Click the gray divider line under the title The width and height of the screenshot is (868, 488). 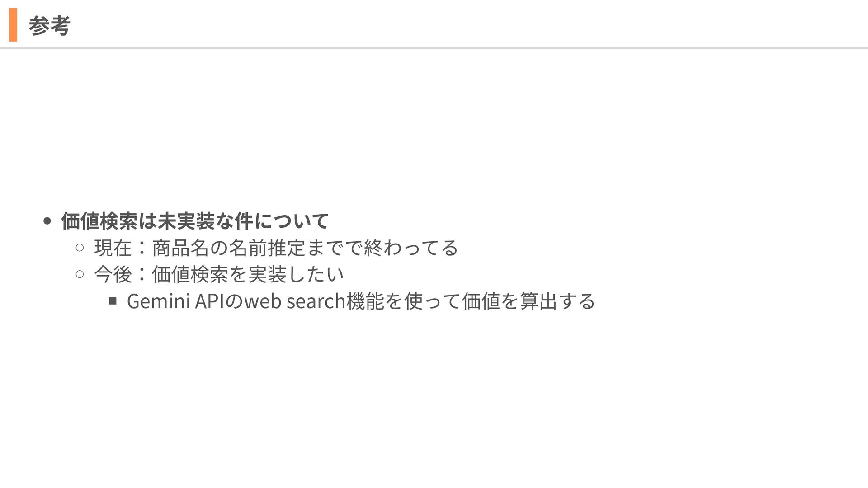pyautogui.click(x=434, y=47)
